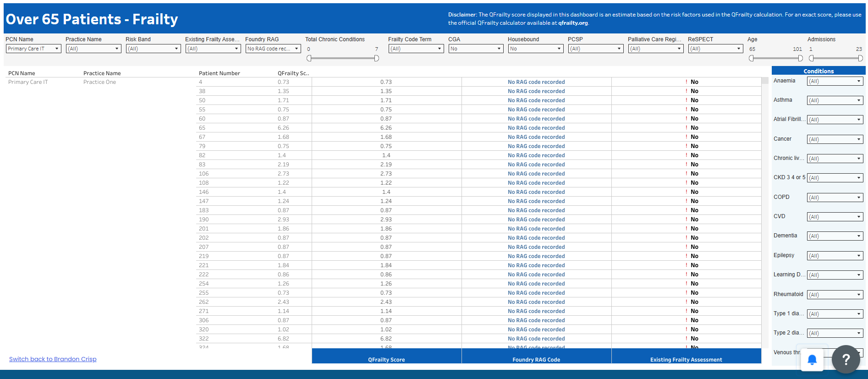Viewport: 868px width, 379px height.
Task: Click the Patient Number column header
Action: pyautogui.click(x=219, y=73)
